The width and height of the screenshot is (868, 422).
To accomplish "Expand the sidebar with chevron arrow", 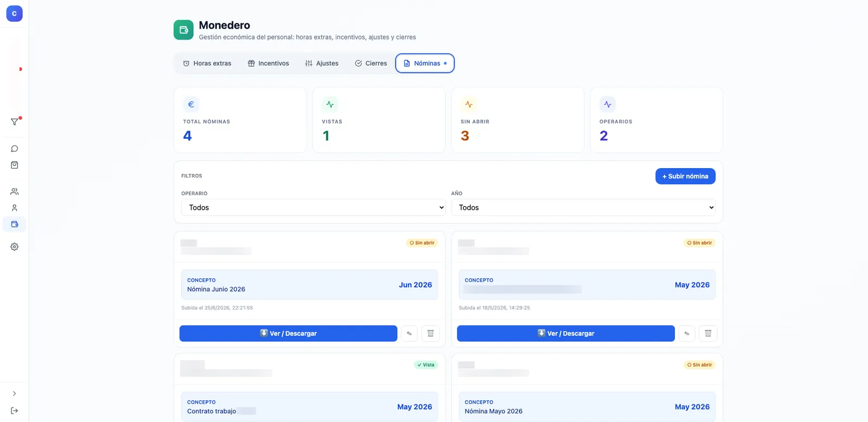I will tap(15, 394).
